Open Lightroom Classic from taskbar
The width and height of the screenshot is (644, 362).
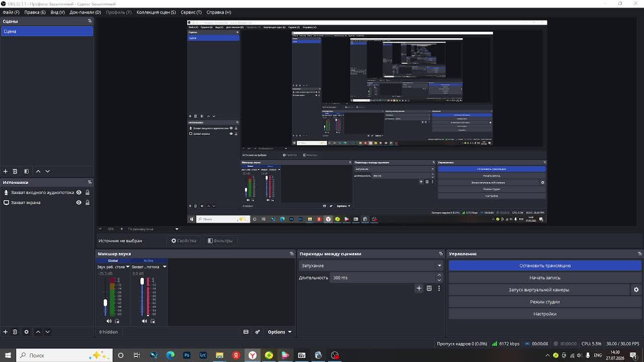coord(203,355)
